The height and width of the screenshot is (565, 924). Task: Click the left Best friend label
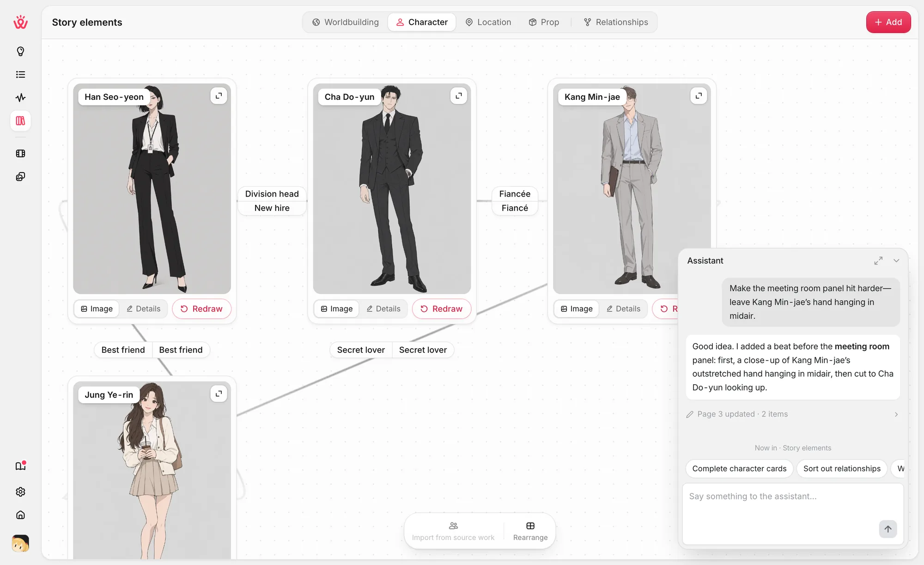point(123,350)
